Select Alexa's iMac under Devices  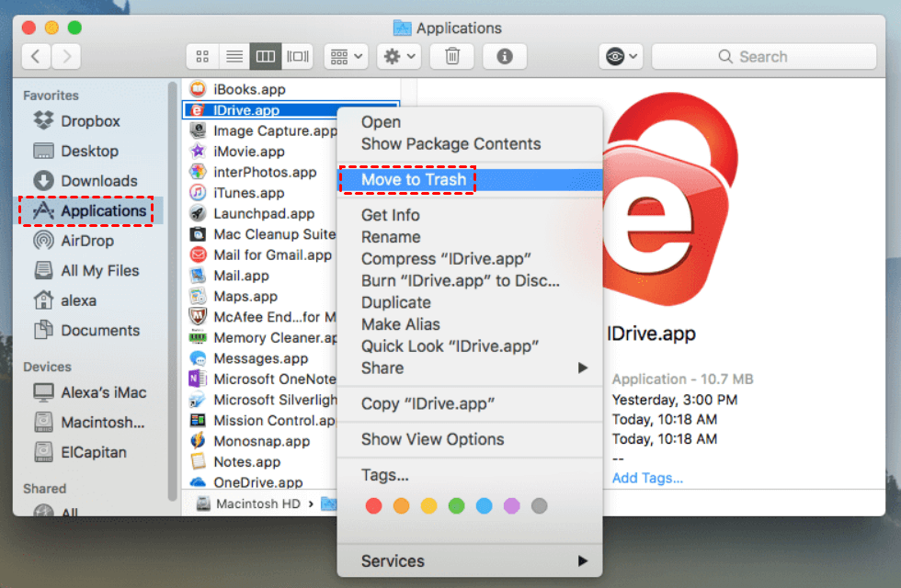103,392
